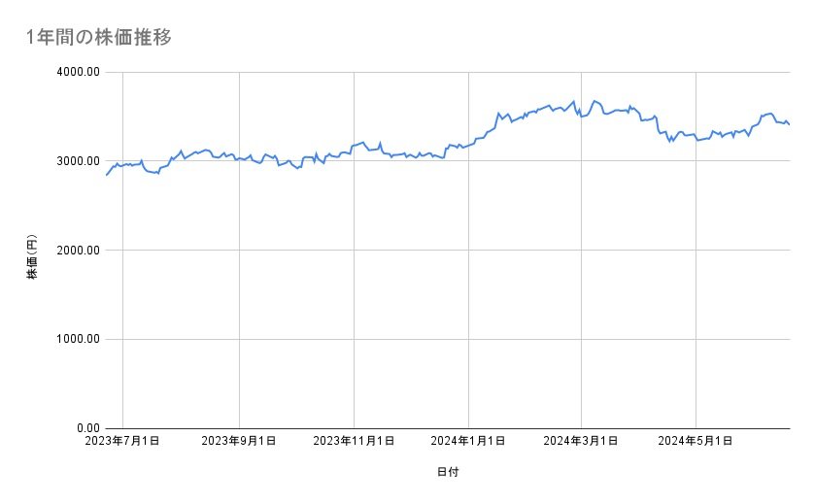
Task: Click the rightmost end of the blue line
Action: (789, 124)
